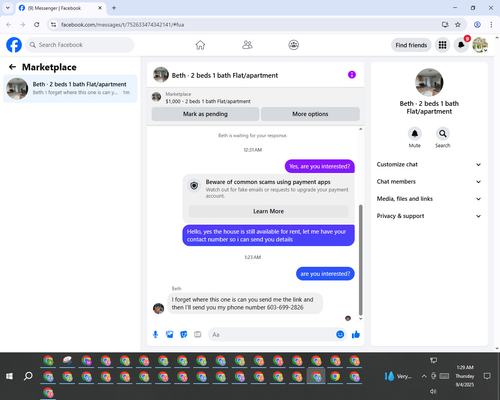Viewport: 500px width, 400px height.
Task: Click the 'Yes, are you interested?' message
Action: click(320, 166)
